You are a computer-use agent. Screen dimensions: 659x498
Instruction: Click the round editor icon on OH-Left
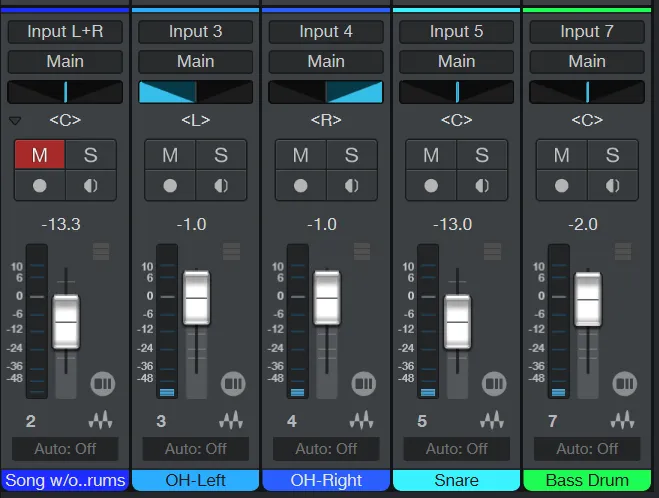pyautogui.click(x=233, y=383)
